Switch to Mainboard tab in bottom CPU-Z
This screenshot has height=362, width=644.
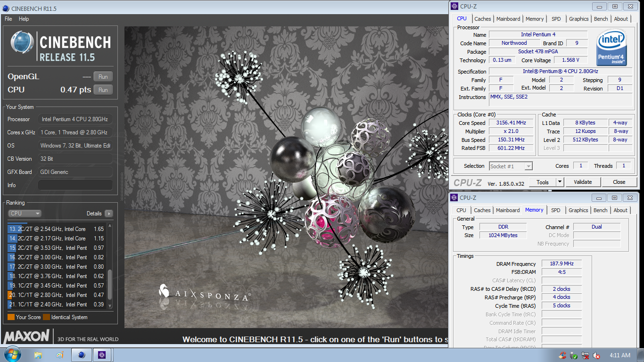(x=508, y=210)
